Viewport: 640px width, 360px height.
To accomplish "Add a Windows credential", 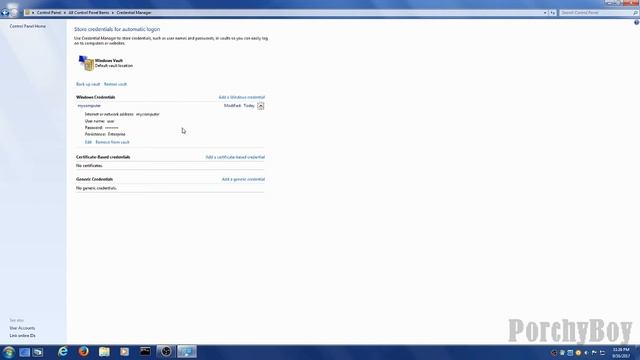I will tap(242, 97).
